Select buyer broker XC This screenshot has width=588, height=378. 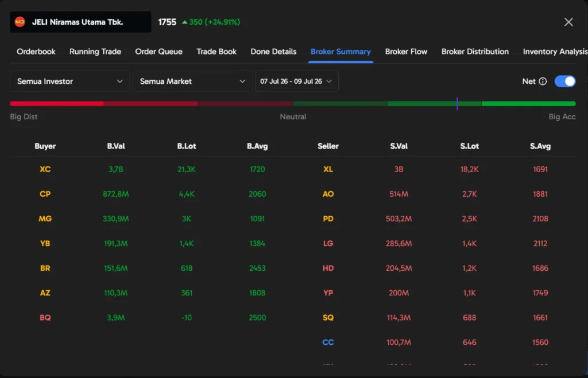[45, 169]
